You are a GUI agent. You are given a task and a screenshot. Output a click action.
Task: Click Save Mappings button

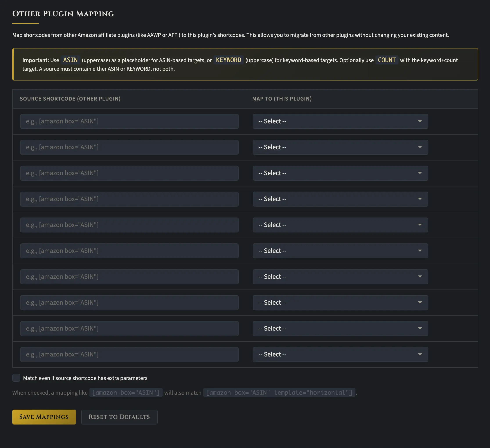(44, 417)
